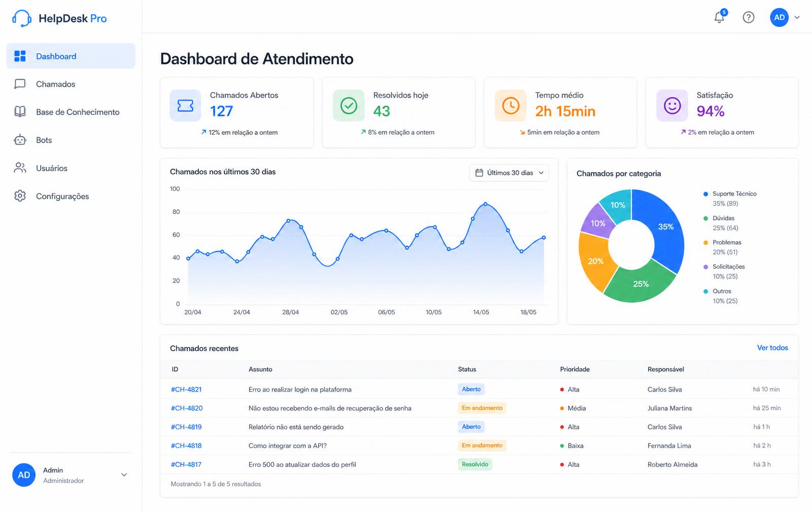Viewport: 812px width, 512px height.
Task: Click the cyan Outros legend dot
Action: pos(705,292)
